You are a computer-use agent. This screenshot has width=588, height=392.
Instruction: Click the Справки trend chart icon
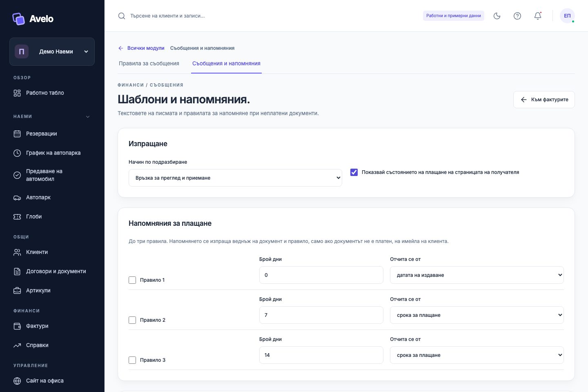tap(17, 345)
